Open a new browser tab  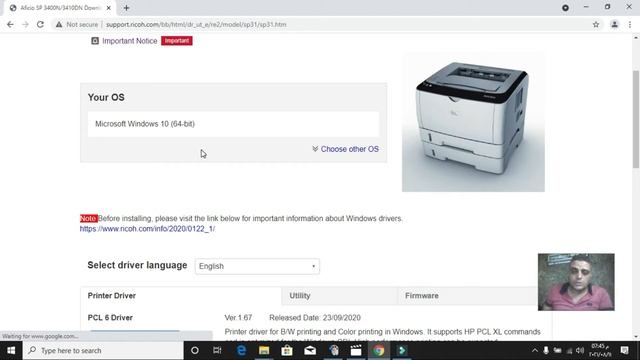126,8
